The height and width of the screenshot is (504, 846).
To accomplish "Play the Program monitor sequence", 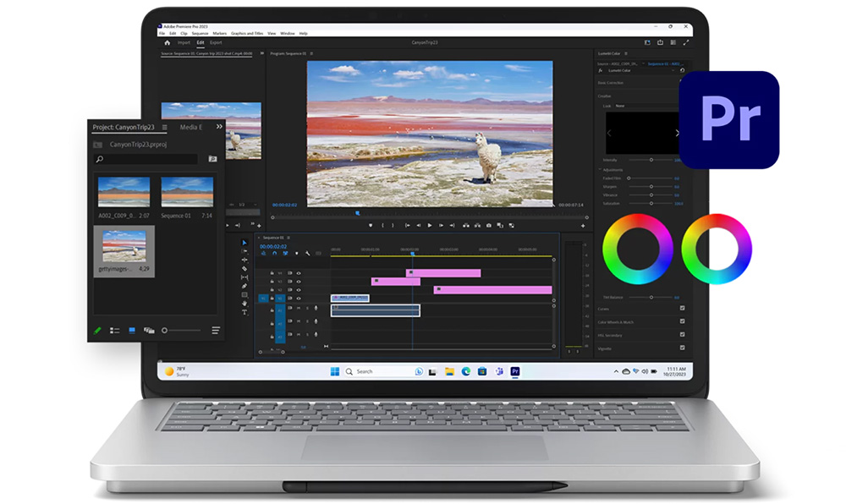I will tap(430, 225).
